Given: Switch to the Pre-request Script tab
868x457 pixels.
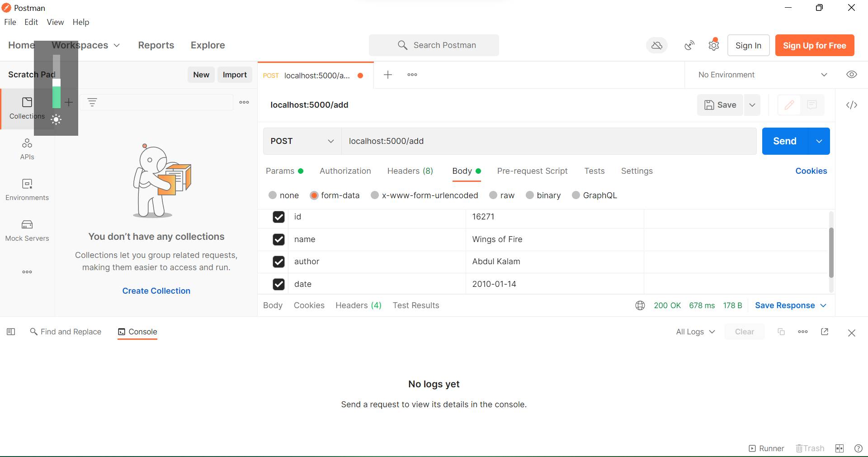Looking at the screenshot, I should coord(533,171).
